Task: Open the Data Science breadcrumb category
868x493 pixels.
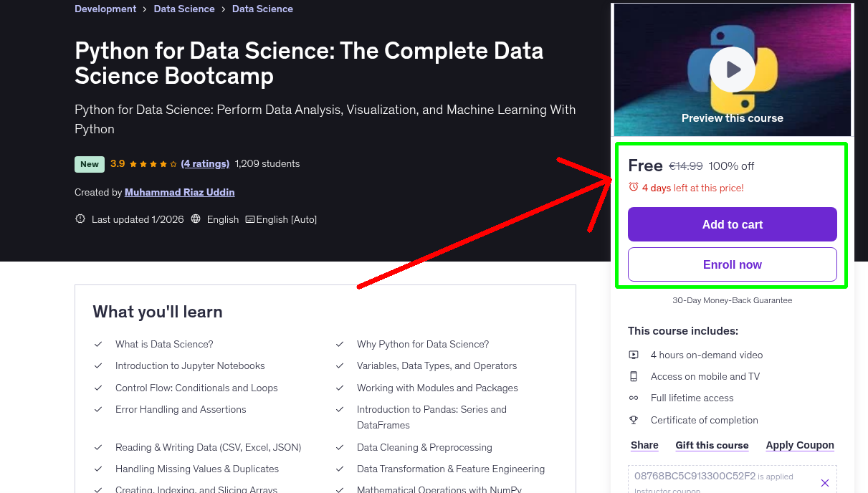Action: click(184, 9)
